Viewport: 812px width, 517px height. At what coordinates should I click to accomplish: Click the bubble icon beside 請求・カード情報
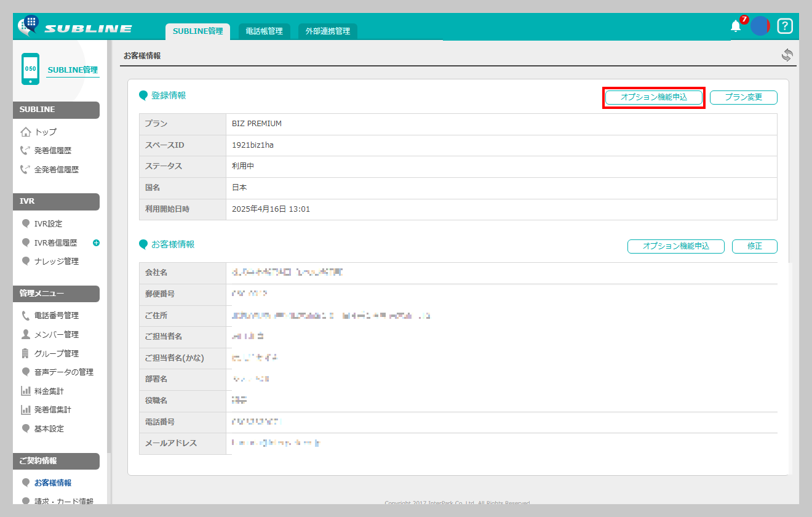pyautogui.click(x=26, y=501)
